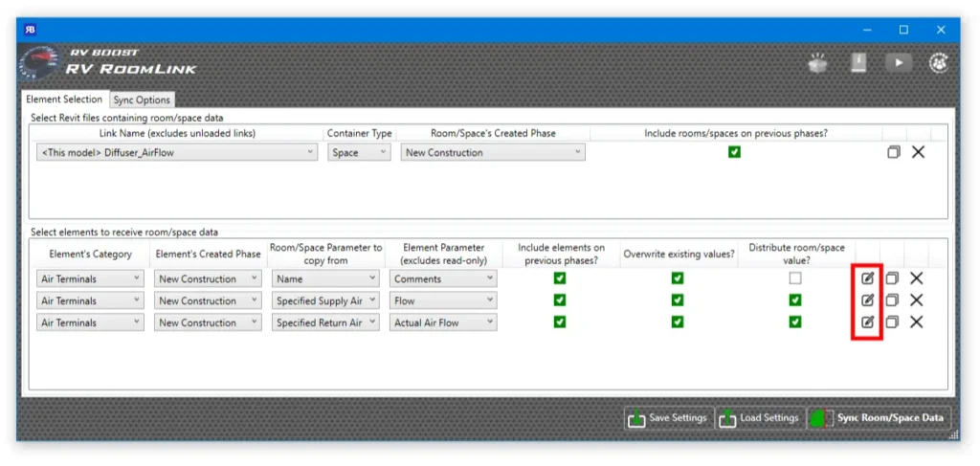Click the Element's Category column header
The image size is (980, 466).
pyautogui.click(x=90, y=255)
